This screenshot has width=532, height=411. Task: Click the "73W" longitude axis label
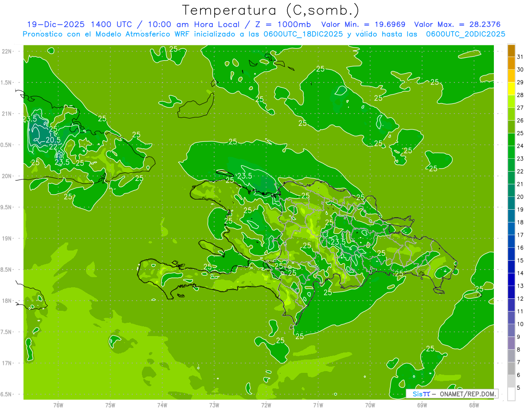[214, 405]
